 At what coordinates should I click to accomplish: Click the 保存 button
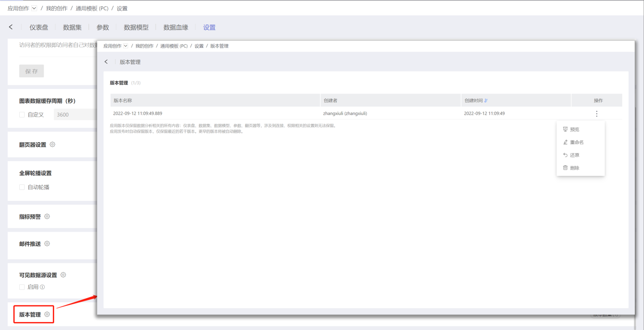pos(31,71)
